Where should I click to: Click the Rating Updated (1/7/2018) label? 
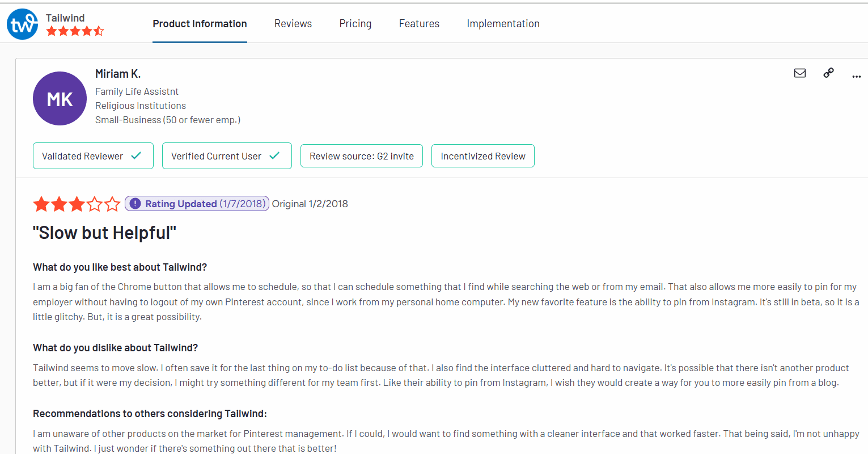205,204
